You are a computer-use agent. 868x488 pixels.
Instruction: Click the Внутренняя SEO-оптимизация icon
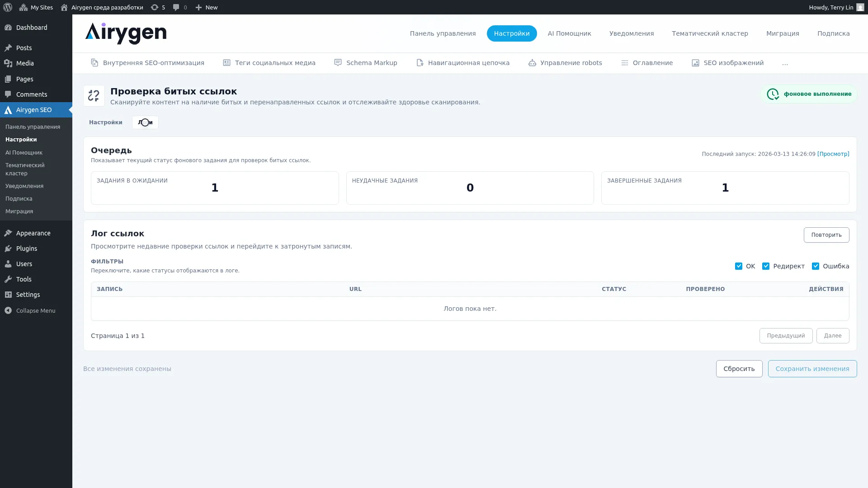pyautogui.click(x=94, y=63)
